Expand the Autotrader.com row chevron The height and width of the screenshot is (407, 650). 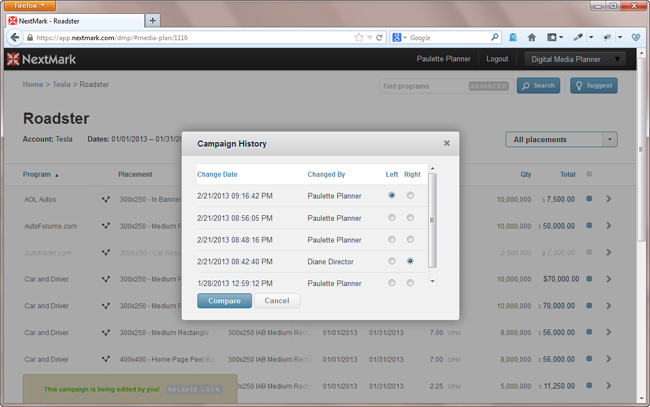(x=609, y=252)
